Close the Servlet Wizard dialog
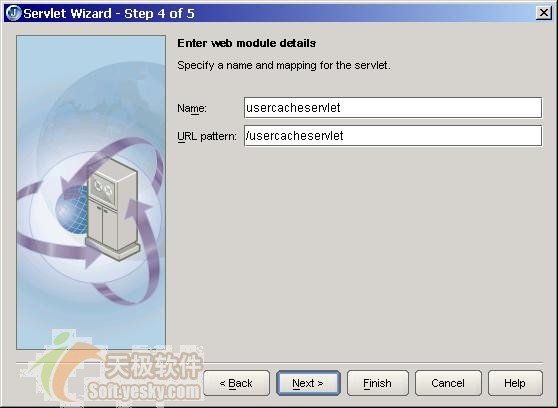This screenshot has height=408, width=558. 543,13
